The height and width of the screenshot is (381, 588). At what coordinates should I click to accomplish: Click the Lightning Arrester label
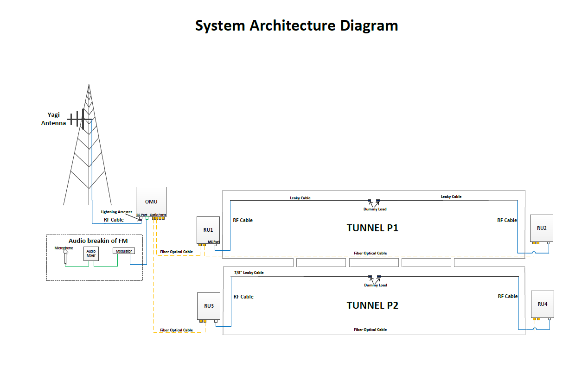(116, 212)
